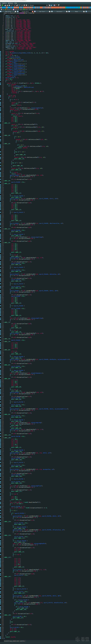This screenshot has height=644, width=91.
Task: Click the LABEL_133: label
Action: coord(8,535)
